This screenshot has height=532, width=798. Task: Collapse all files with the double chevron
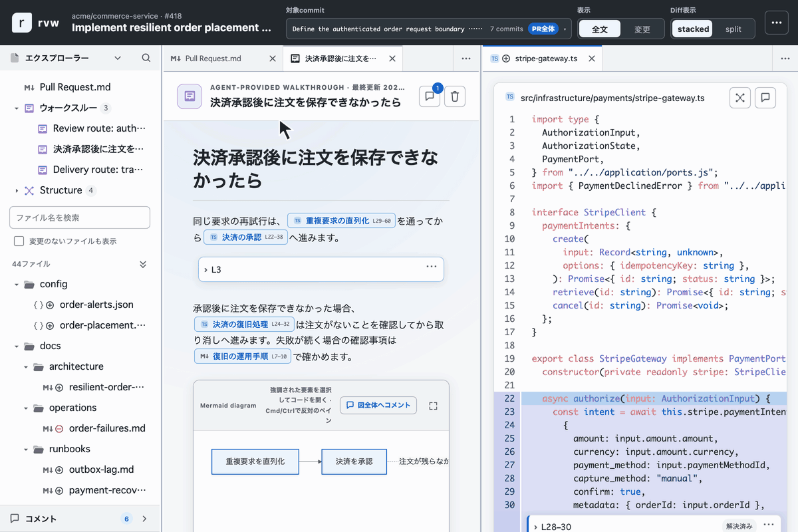click(143, 264)
